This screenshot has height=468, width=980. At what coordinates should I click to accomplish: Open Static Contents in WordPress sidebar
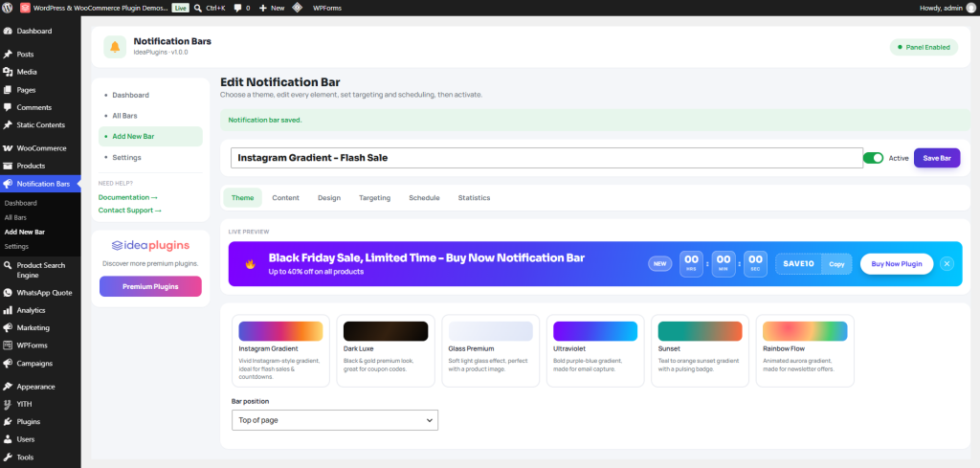click(40, 125)
